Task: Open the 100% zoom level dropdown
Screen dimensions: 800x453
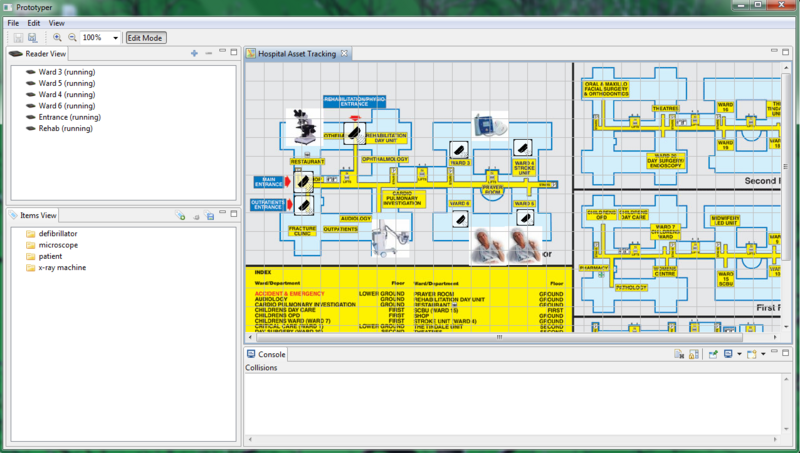Action: pos(116,38)
